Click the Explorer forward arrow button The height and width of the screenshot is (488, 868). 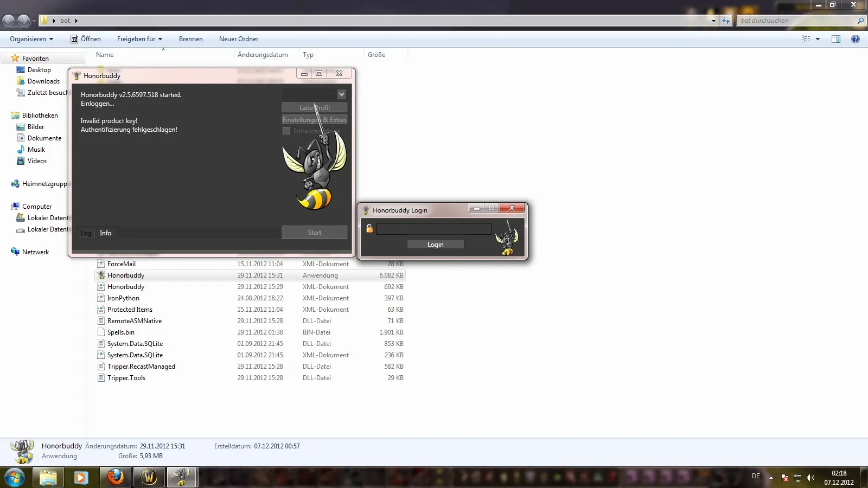[24, 21]
